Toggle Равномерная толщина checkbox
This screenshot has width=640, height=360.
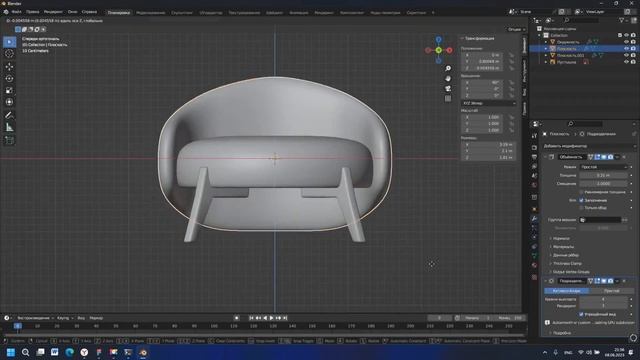click(x=581, y=192)
